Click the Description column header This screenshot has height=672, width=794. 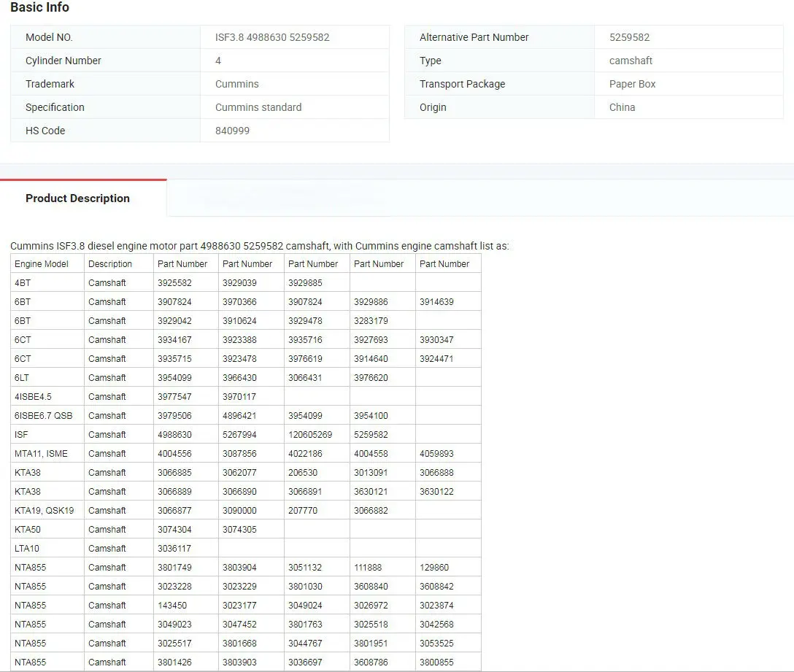pos(110,264)
